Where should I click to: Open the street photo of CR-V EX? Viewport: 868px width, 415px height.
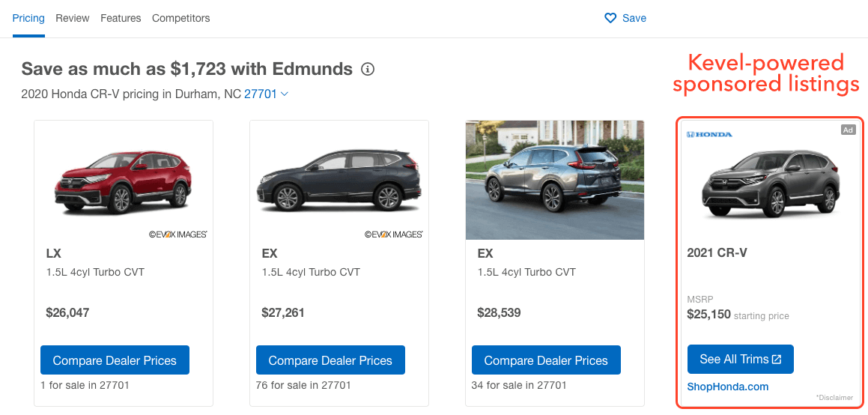pos(555,180)
